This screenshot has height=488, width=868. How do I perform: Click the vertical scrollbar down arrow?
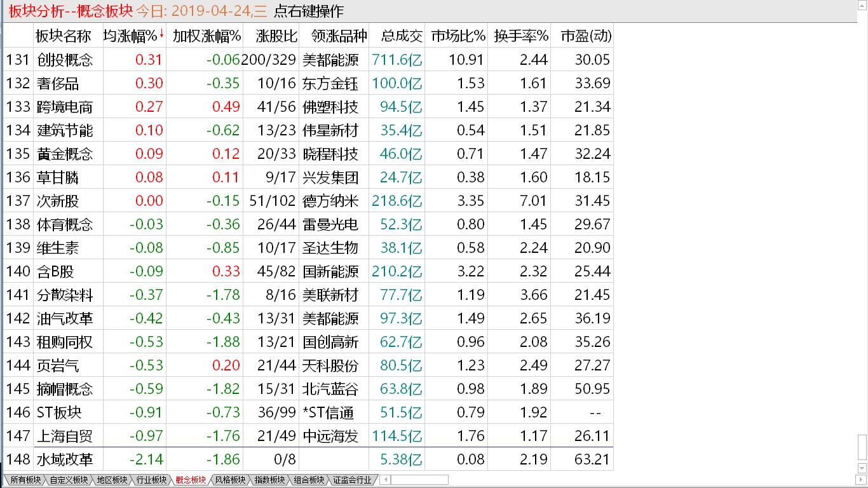click(862, 468)
